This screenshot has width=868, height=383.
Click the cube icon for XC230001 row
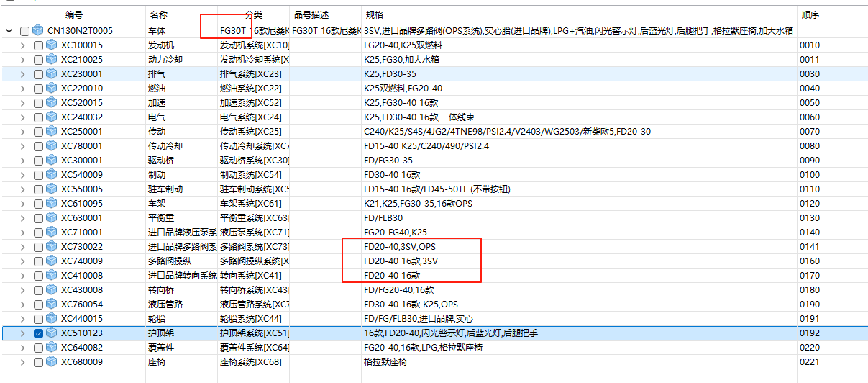tap(52, 74)
